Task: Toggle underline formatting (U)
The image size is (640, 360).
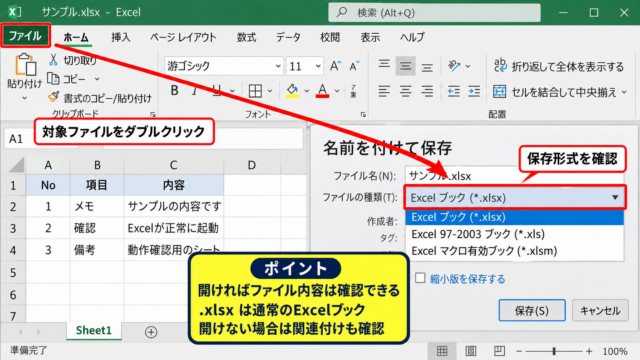Action: coord(217,91)
